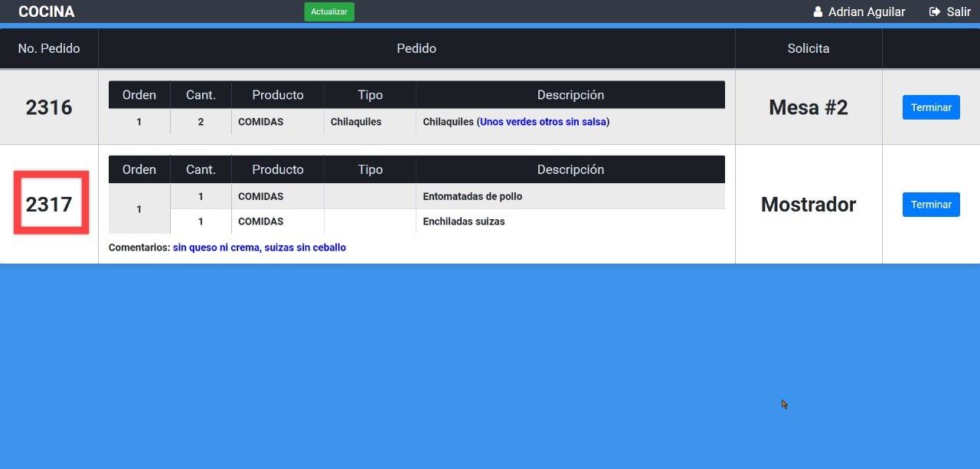980x469 pixels.
Task: Click the note 'Unos verdes otros sin salsa'
Action: [x=543, y=122]
